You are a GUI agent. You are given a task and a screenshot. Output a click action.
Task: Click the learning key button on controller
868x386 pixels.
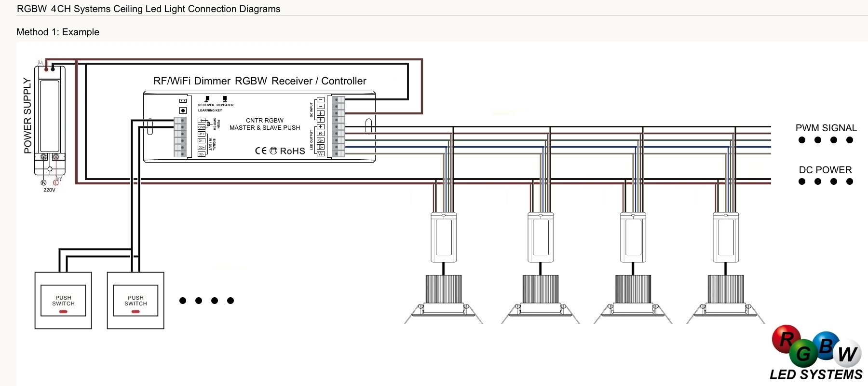click(183, 110)
